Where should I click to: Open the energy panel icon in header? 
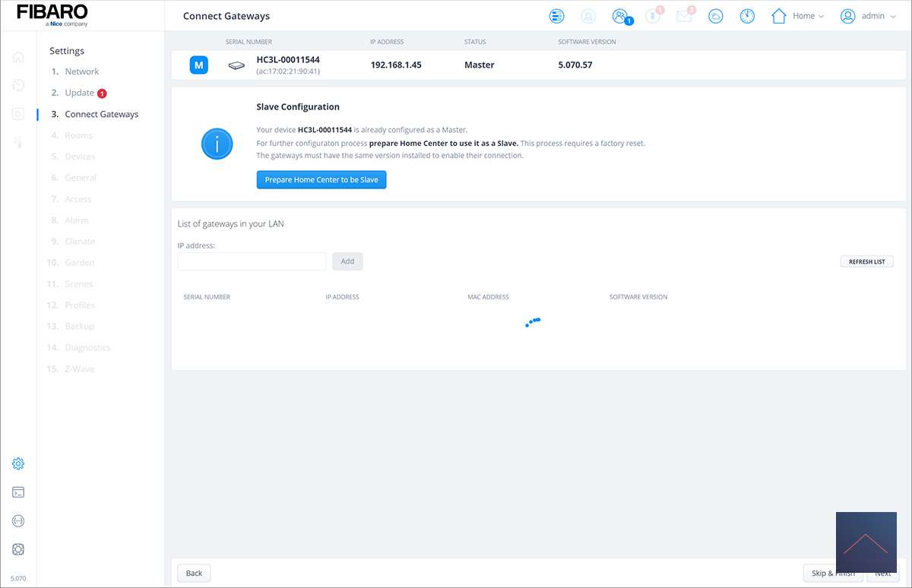click(556, 16)
